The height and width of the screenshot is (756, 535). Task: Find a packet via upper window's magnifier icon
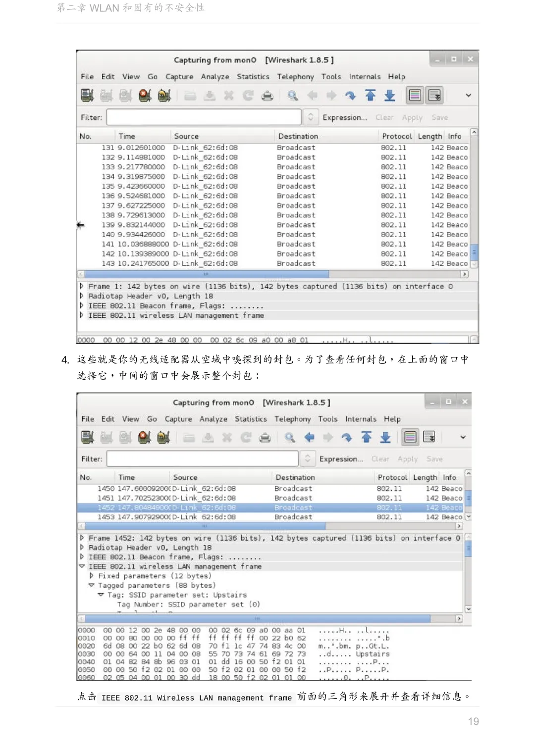(293, 96)
